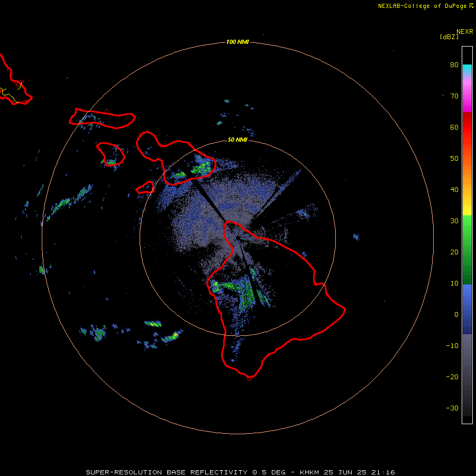Click the green band of the color scale
The image size is (476, 476).
coord(467,250)
